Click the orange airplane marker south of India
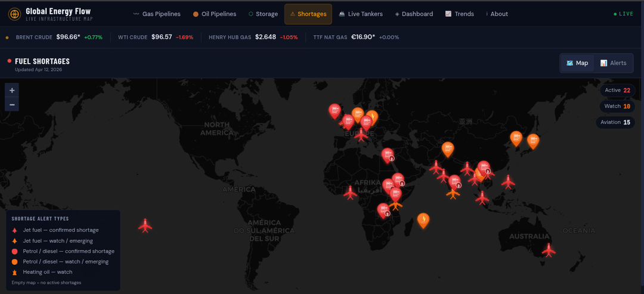This screenshot has width=644, height=294. tap(453, 193)
